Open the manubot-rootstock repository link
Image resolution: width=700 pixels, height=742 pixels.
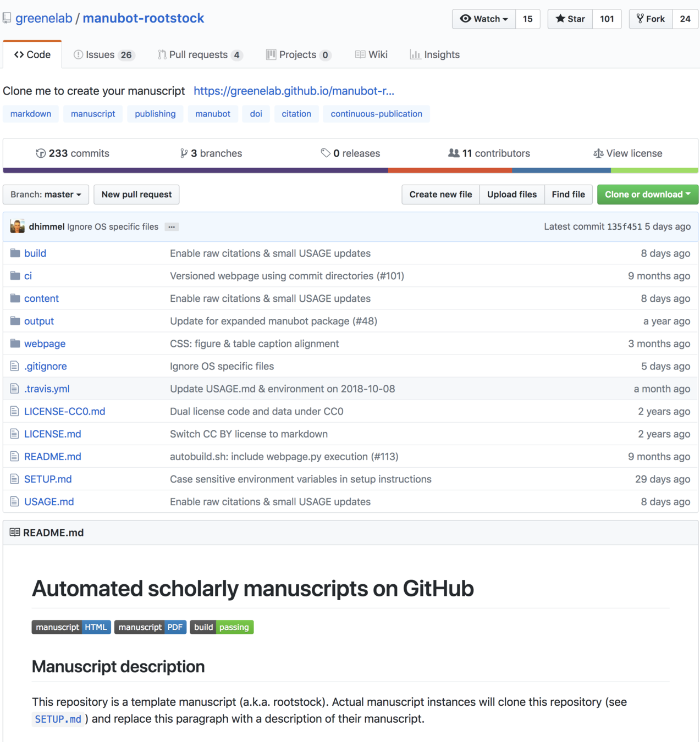(x=144, y=18)
